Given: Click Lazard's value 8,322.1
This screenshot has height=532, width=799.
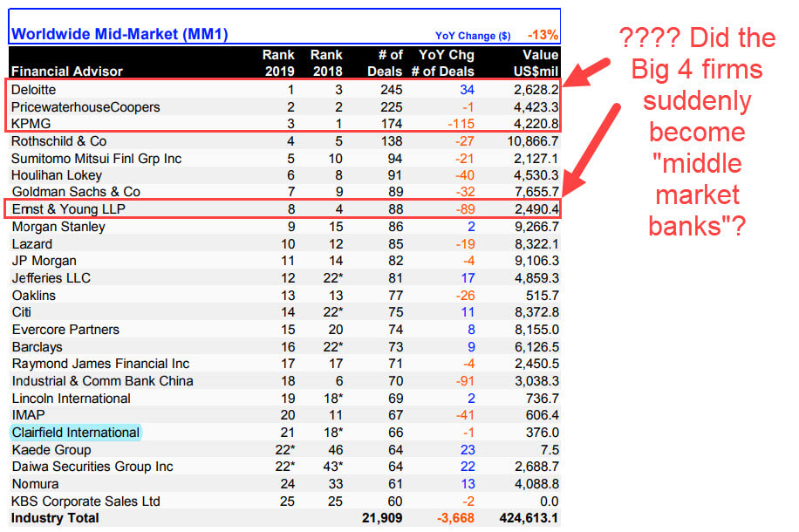Looking at the screenshot, I should pyautogui.click(x=536, y=244).
